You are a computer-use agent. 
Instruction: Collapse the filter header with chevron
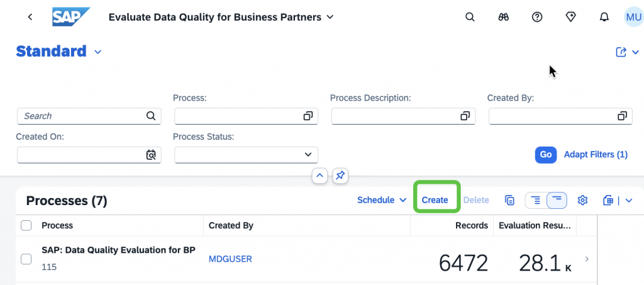tap(320, 176)
